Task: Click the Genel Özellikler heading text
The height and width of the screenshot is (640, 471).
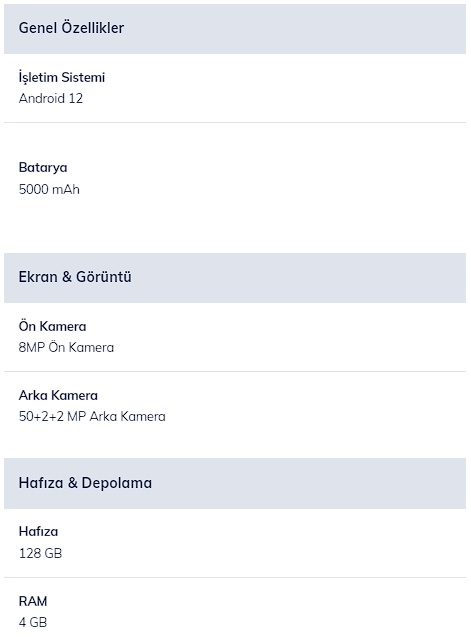Action: (71, 28)
